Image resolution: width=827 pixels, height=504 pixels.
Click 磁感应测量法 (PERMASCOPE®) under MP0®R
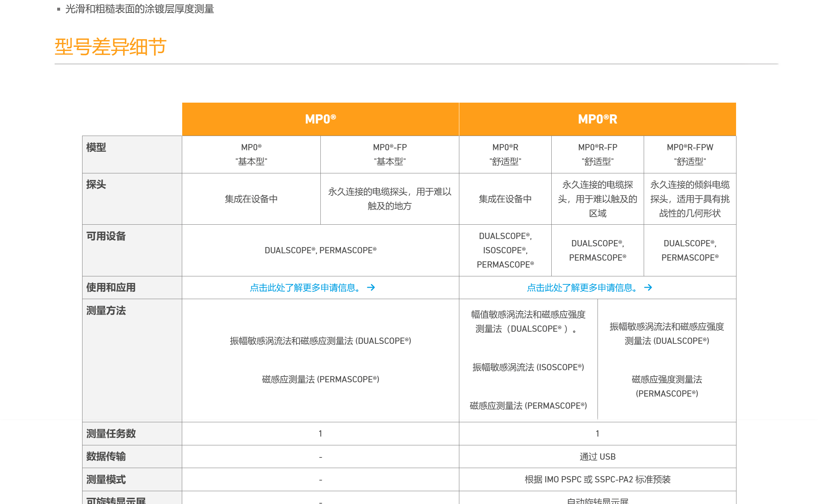528,406
